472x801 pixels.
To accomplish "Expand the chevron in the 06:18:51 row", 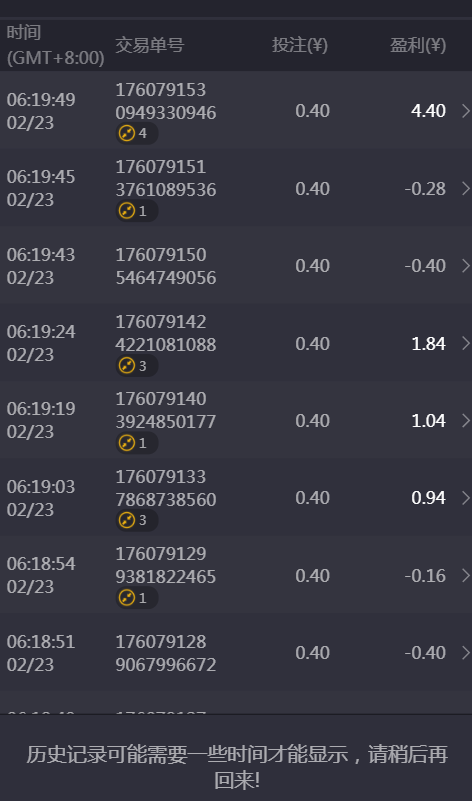I will [x=465, y=652].
